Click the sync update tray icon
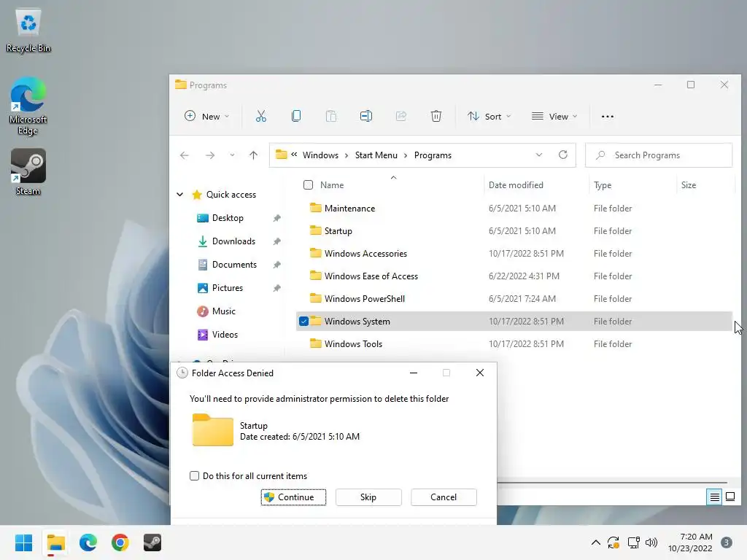747x560 pixels. 614,542
